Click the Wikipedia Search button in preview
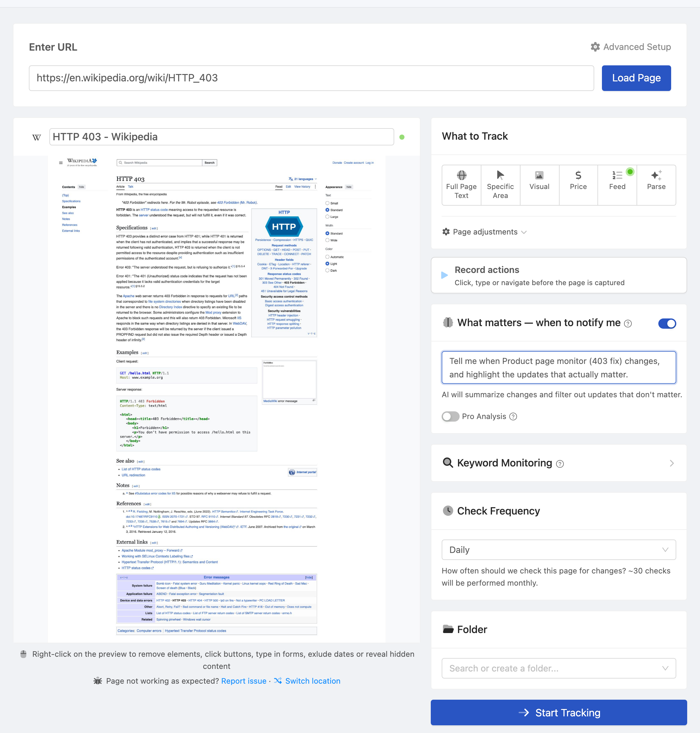This screenshot has width=700, height=733. [x=209, y=163]
